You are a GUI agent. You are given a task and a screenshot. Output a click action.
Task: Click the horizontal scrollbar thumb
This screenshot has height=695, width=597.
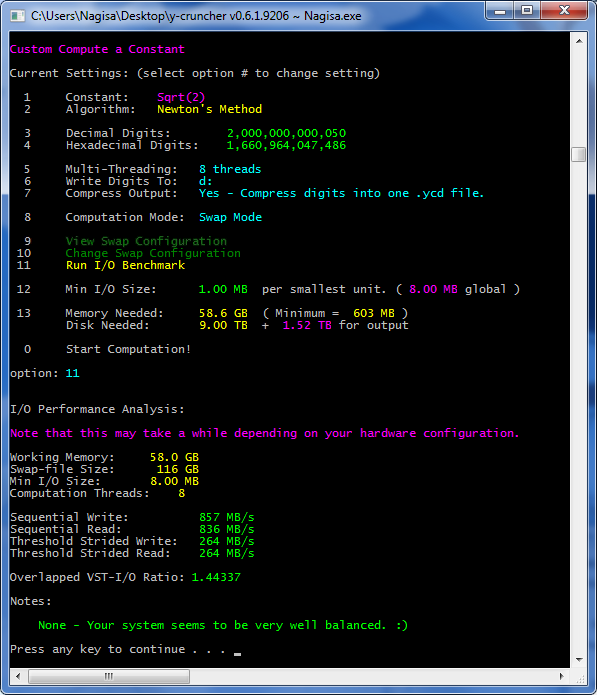109,676
